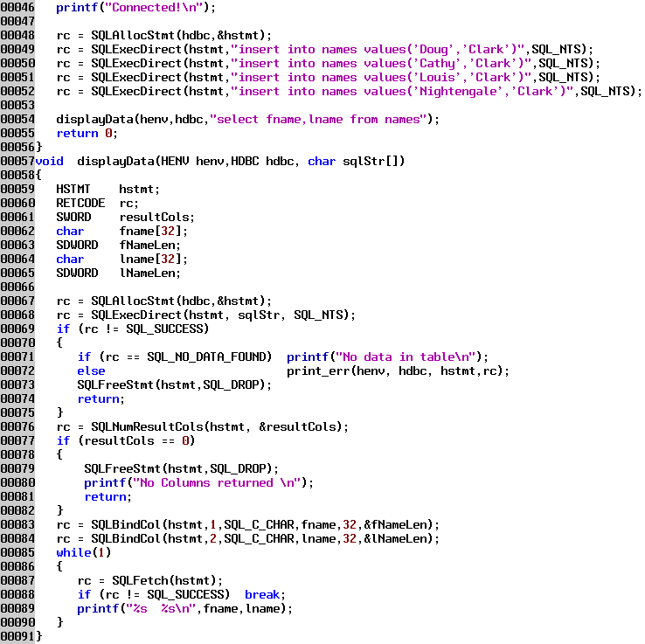Click the printf "%s %s\n" statement
The width and height of the screenshot is (645, 644).
coord(184,609)
